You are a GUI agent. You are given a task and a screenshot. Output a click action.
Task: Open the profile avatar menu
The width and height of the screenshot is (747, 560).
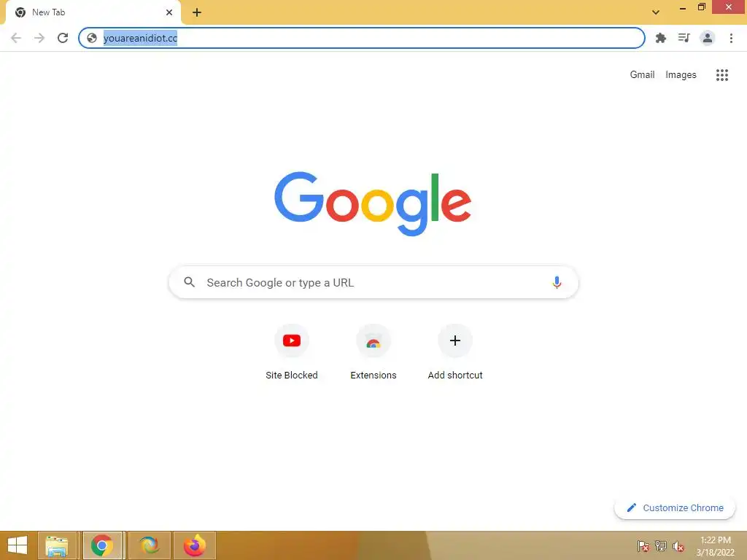click(708, 38)
